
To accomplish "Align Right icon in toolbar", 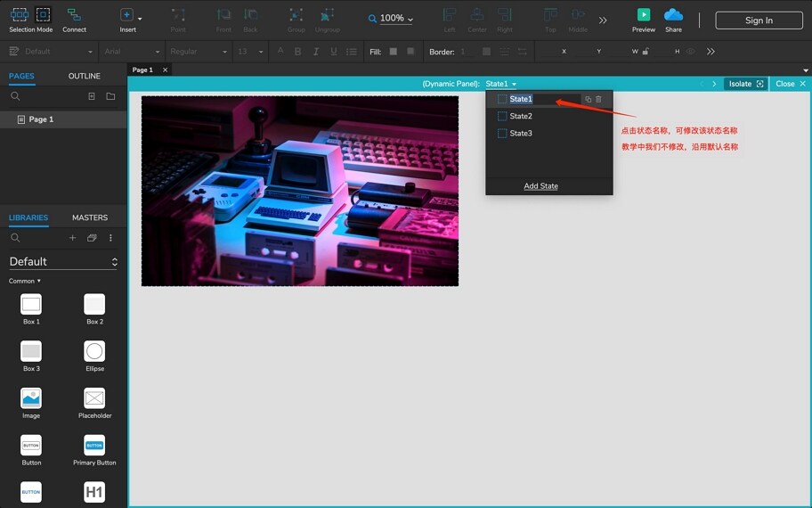I will coord(505,14).
